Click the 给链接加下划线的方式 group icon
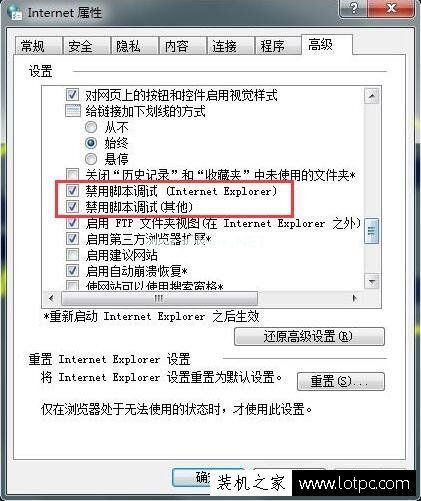Screen dimensions: 421x501 point(73,111)
